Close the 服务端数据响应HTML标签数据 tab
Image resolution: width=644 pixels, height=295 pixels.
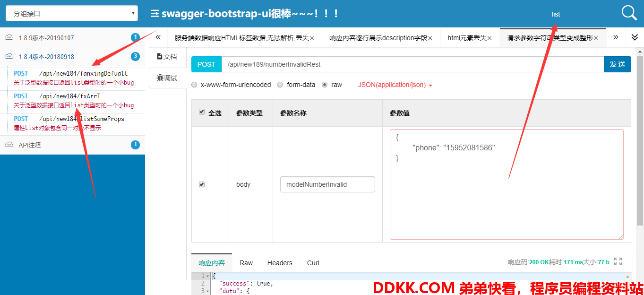(x=312, y=38)
